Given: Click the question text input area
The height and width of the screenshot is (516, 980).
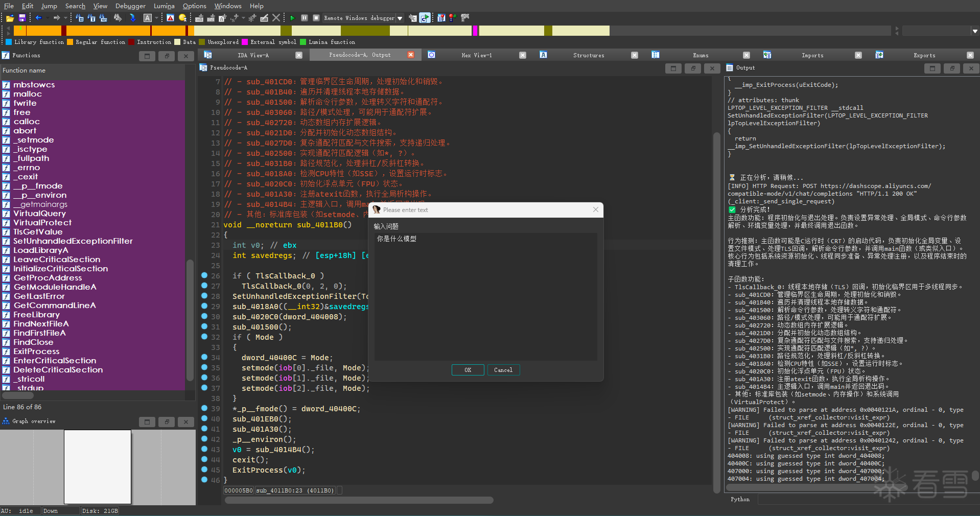Looking at the screenshot, I should click(486, 297).
